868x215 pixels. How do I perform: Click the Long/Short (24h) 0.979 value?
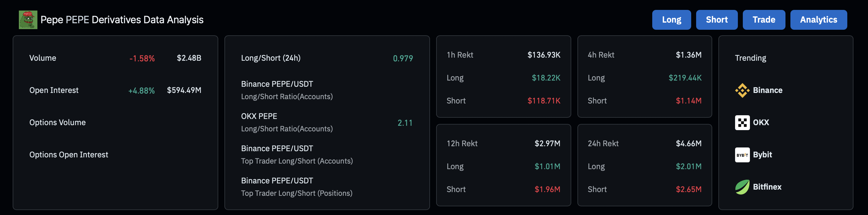[x=403, y=58]
